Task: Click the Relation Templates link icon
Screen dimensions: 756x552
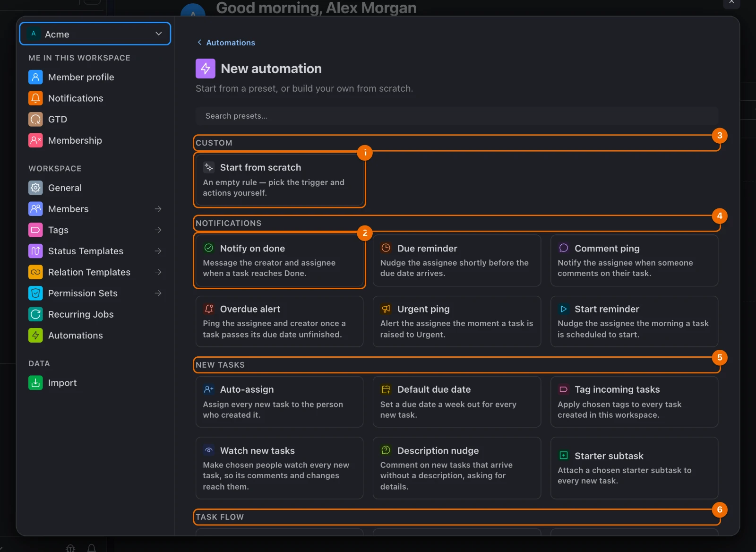Action: (x=35, y=272)
